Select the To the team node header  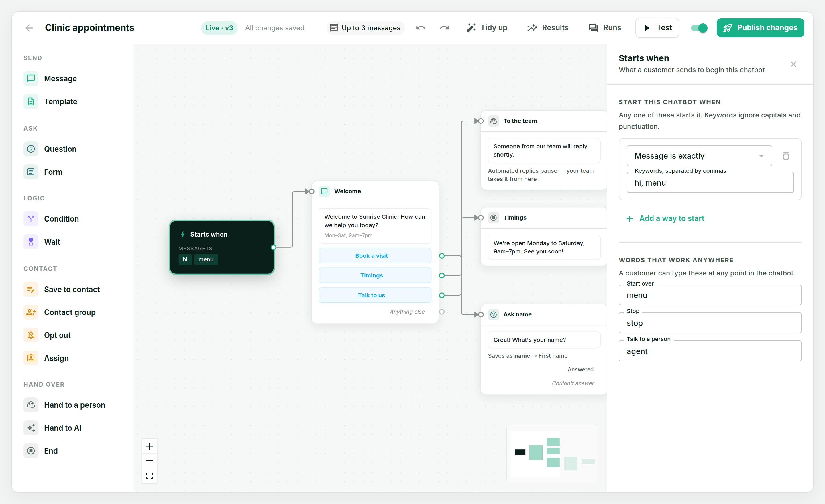[x=543, y=121]
